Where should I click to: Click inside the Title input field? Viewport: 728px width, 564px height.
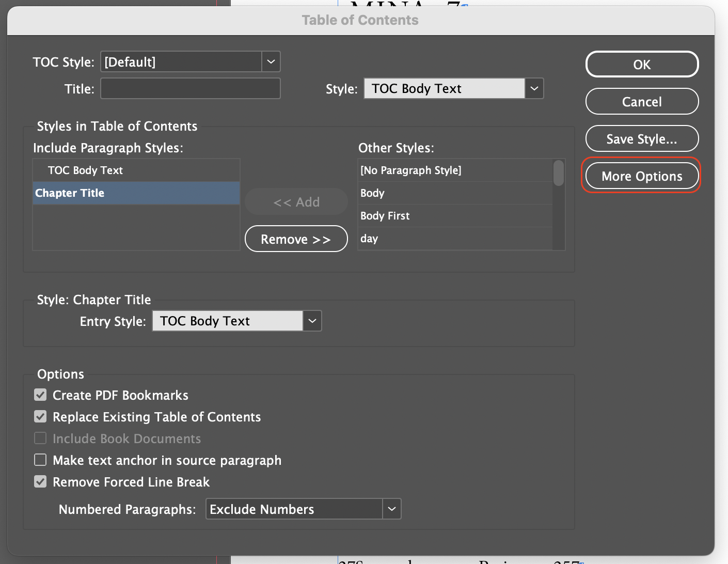tap(190, 88)
